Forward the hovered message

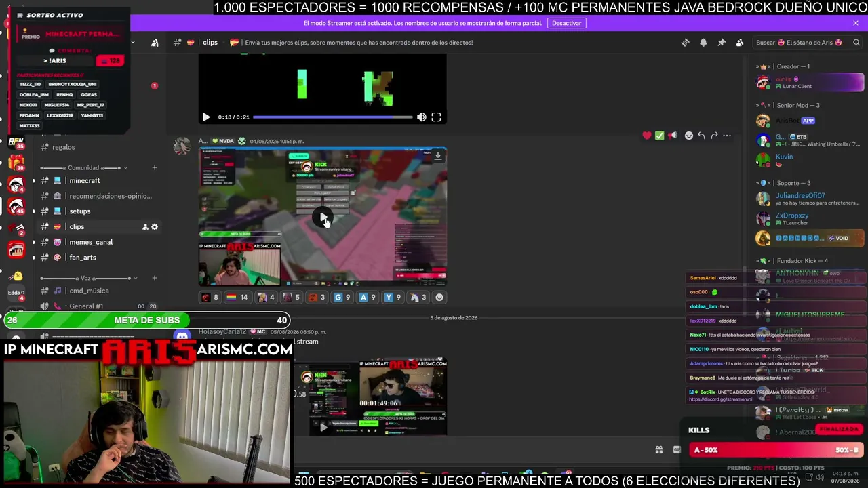coord(714,136)
